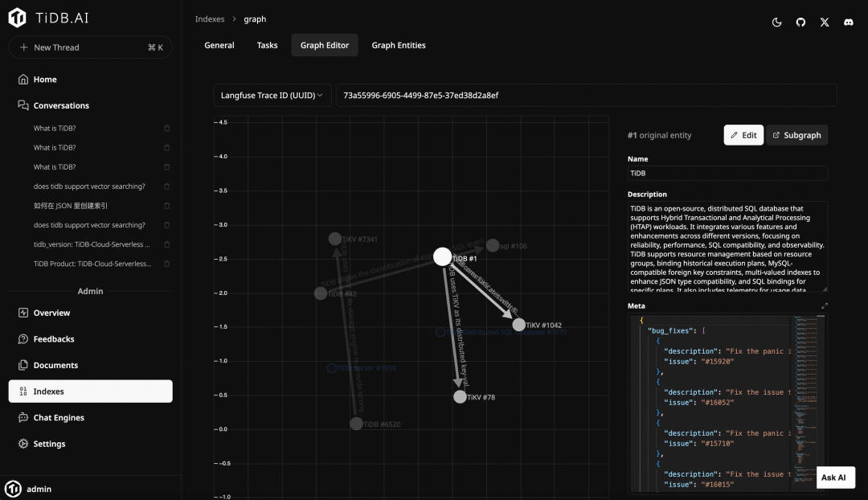The width and height of the screenshot is (868, 500).
Task: Open Conversations section
Action: click(61, 105)
